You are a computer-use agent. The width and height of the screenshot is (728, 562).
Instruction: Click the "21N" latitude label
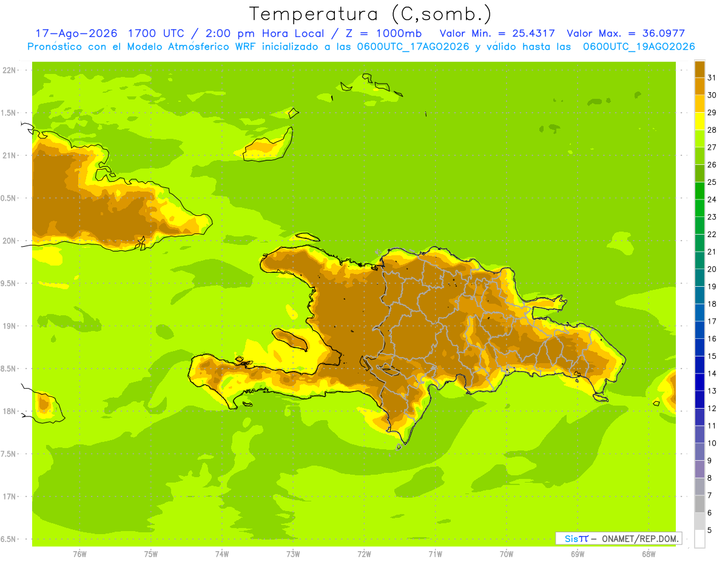[10, 155]
